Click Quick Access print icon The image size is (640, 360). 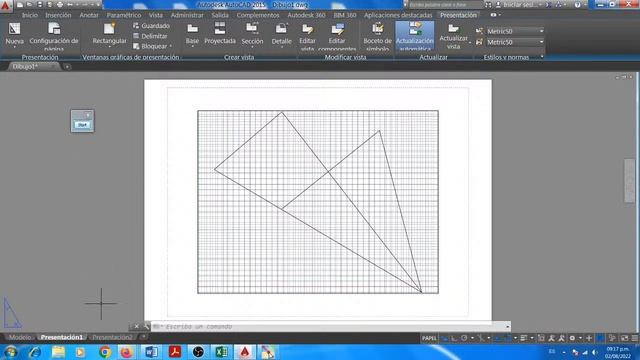[x=60, y=5]
